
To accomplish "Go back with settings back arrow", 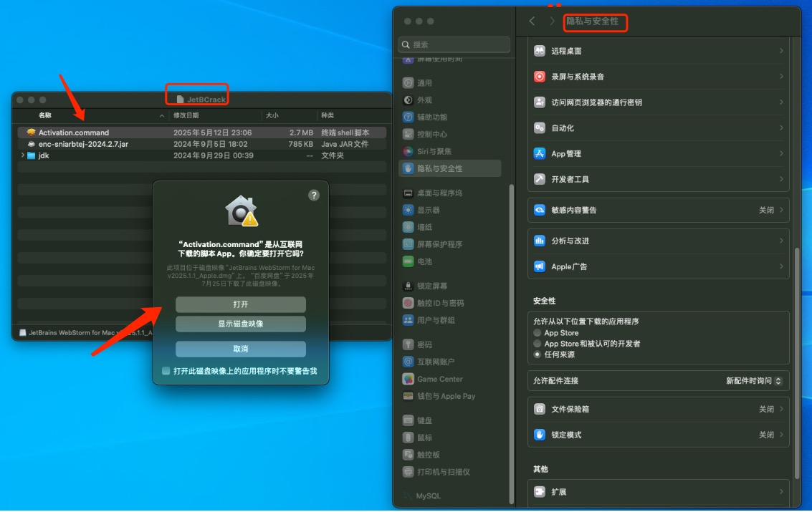I will point(532,21).
